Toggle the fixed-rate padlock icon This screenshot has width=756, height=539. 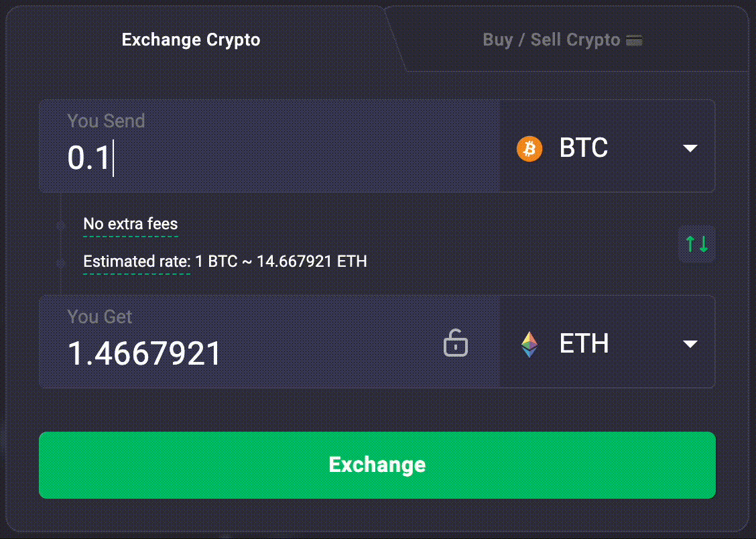point(456,343)
